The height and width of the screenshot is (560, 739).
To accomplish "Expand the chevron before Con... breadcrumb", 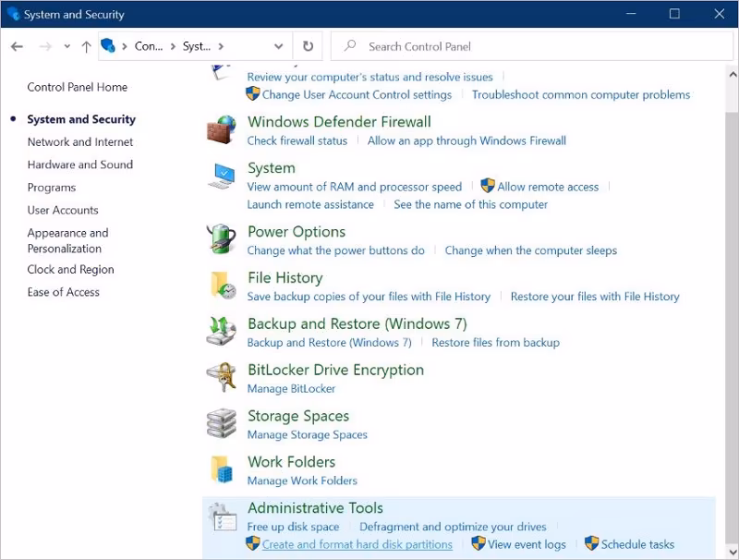I will [x=125, y=46].
